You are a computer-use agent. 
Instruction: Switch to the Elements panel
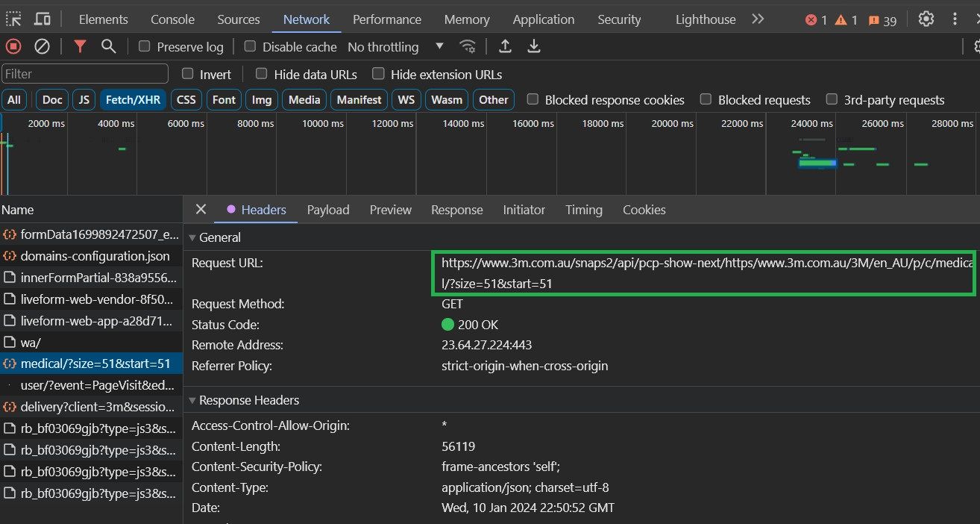pyautogui.click(x=103, y=19)
